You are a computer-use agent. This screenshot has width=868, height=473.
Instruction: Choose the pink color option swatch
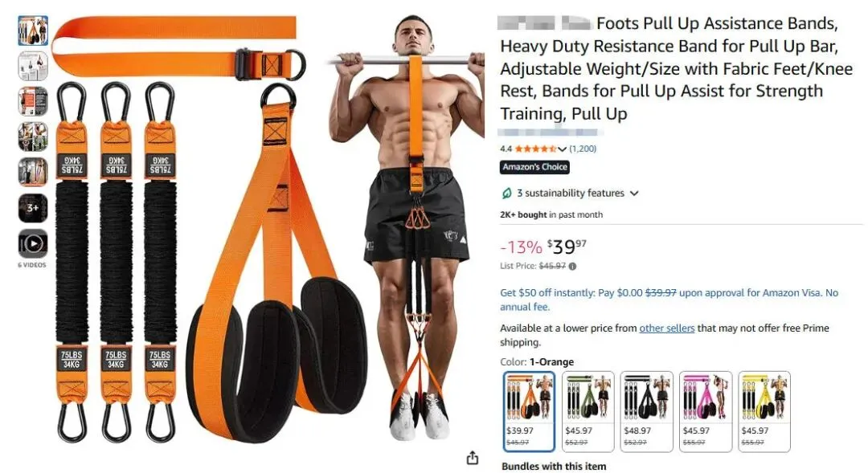pyautogui.click(x=706, y=411)
